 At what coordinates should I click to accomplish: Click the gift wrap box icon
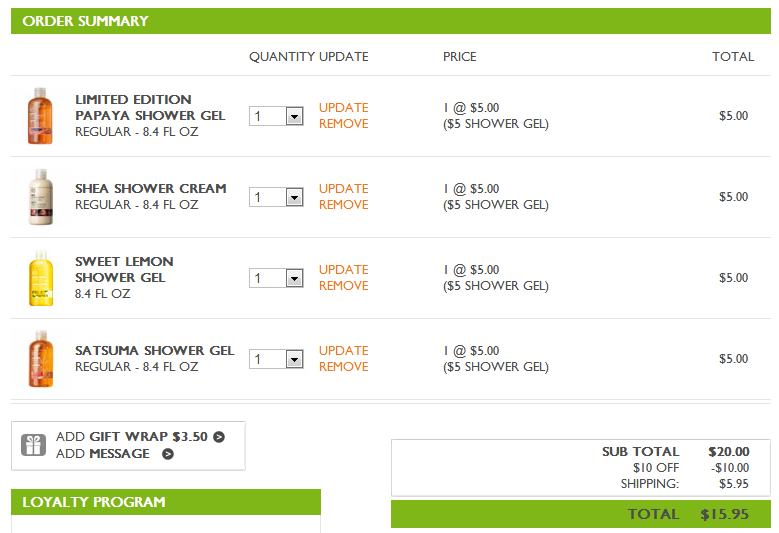[34, 445]
